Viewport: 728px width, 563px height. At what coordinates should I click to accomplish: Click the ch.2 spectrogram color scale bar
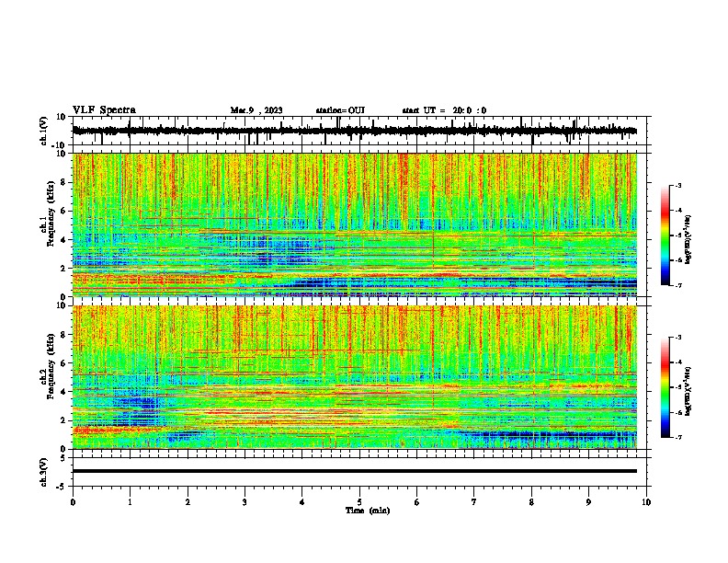[x=665, y=387]
